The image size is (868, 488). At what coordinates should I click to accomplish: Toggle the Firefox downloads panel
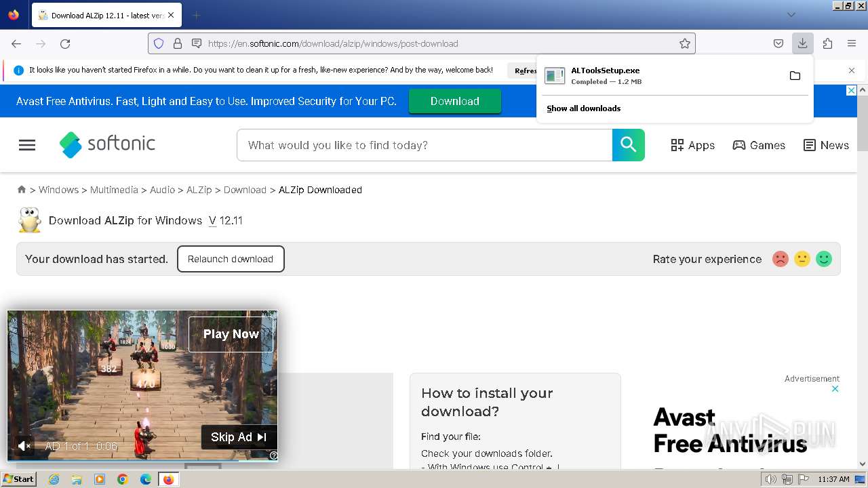[x=802, y=43]
